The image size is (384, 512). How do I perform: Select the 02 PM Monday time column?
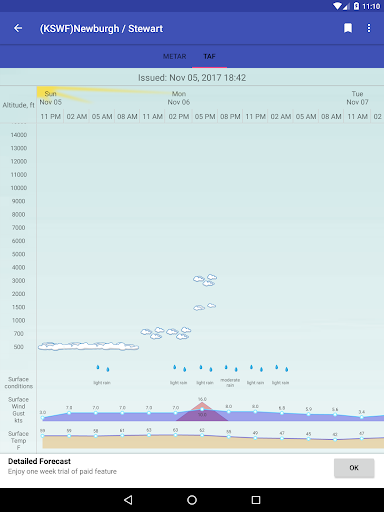click(179, 117)
